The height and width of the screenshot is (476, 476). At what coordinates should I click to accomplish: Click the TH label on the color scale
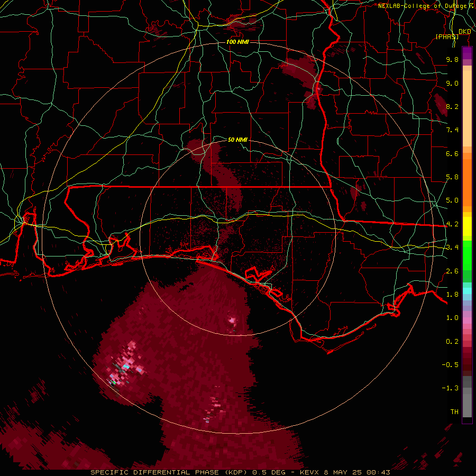click(454, 412)
